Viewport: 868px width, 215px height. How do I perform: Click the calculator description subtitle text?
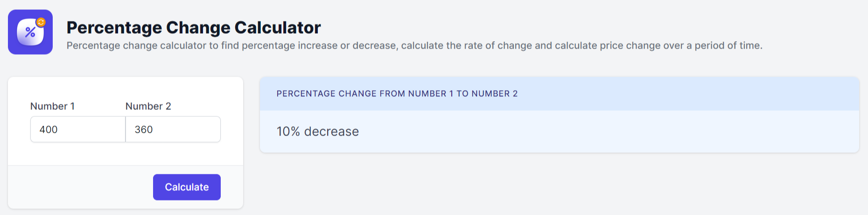pos(414,45)
